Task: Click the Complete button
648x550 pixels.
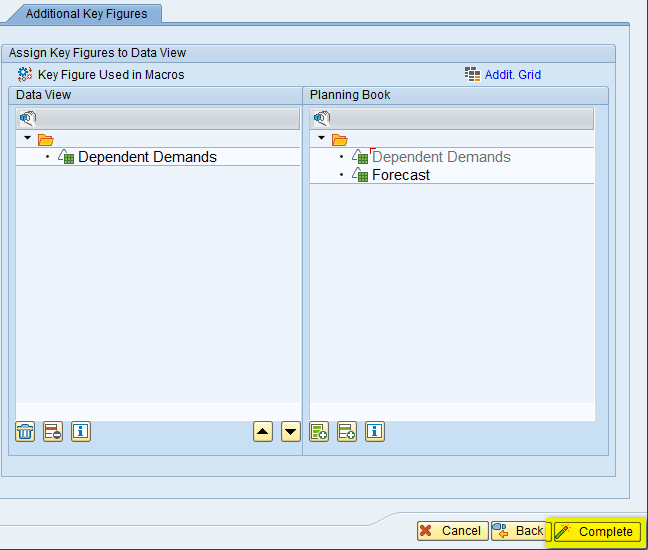Action: [x=597, y=531]
